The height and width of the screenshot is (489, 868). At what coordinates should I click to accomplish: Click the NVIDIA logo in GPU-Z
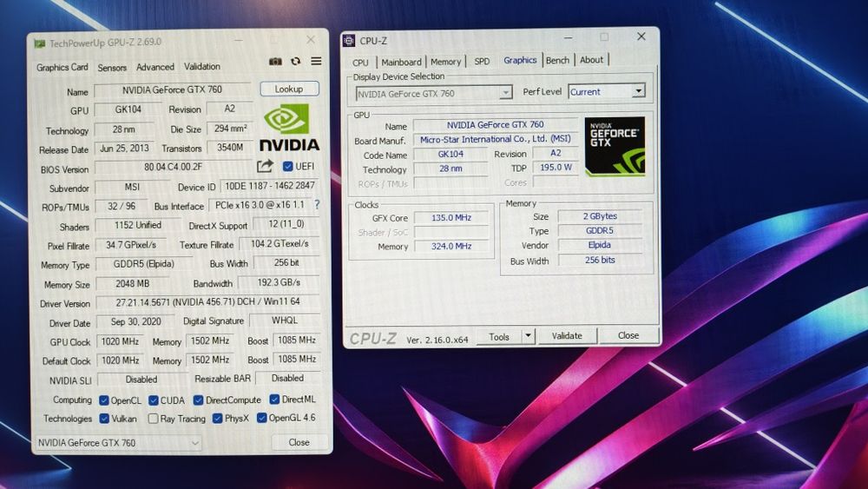289,129
